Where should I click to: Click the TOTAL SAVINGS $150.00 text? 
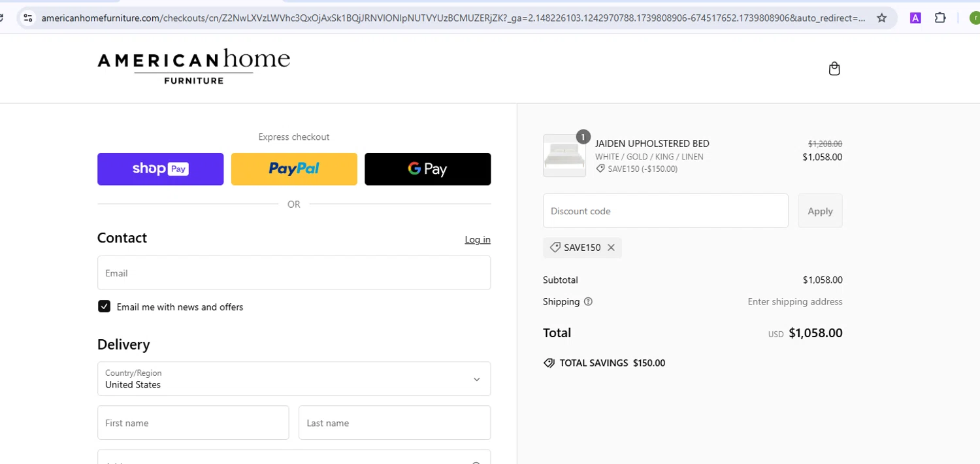[x=612, y=363]
